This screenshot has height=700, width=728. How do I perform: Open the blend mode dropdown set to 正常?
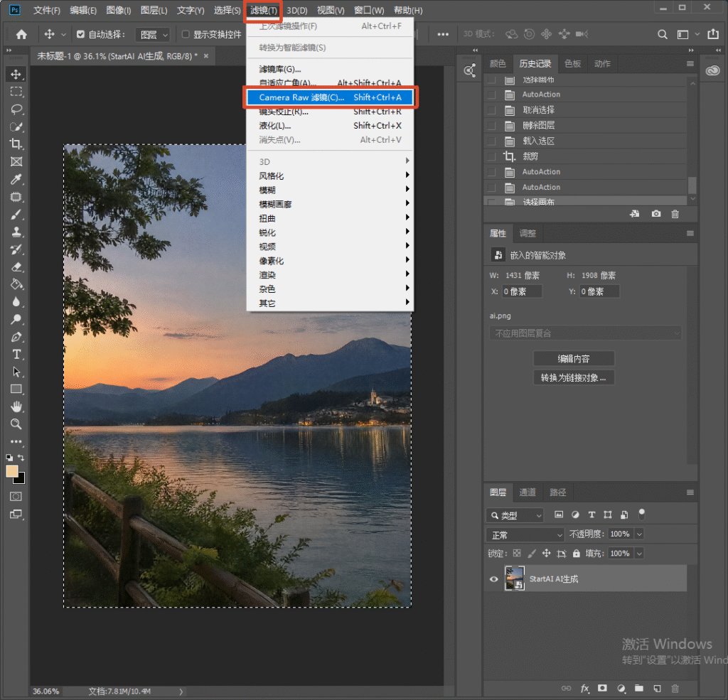[525, 534]
